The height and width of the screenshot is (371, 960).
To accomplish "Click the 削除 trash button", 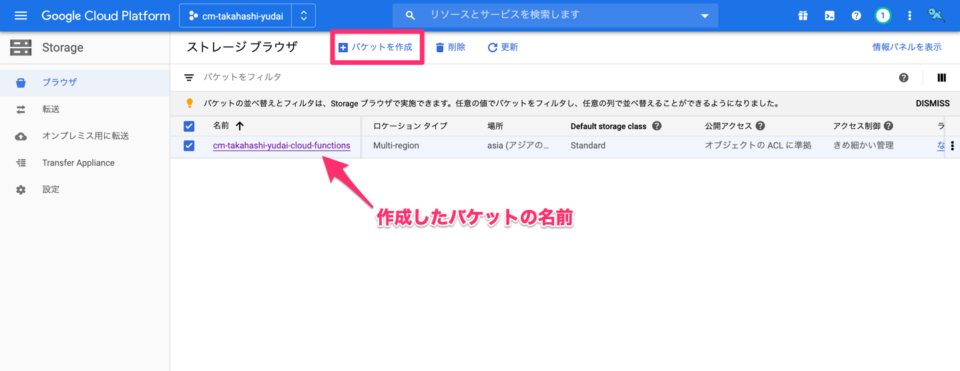I will (x=450, y=47).
